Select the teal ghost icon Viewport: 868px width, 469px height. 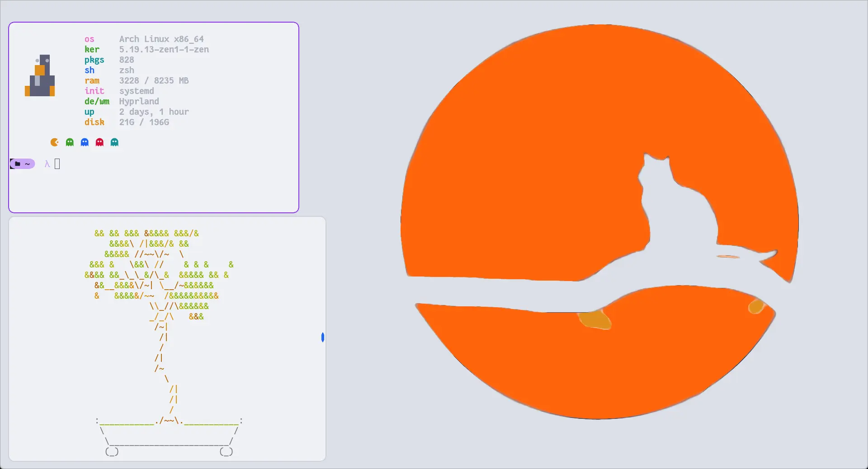[114, 142]
